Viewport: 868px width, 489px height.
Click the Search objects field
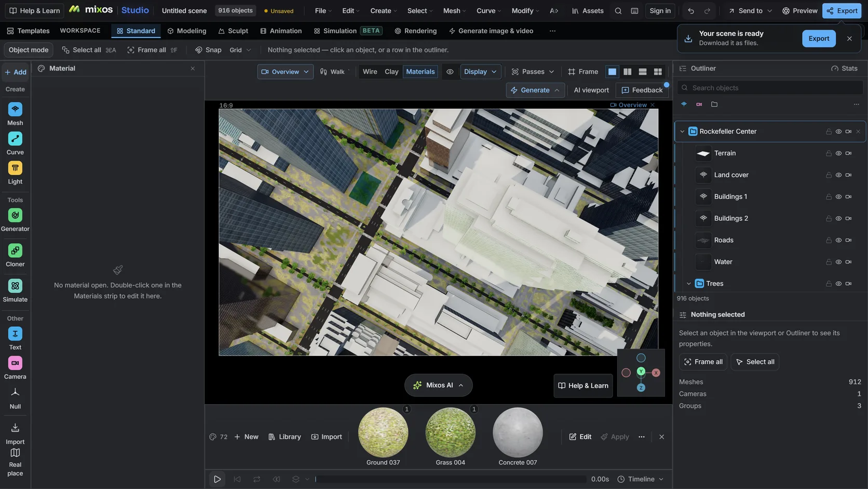coord(770,88)
